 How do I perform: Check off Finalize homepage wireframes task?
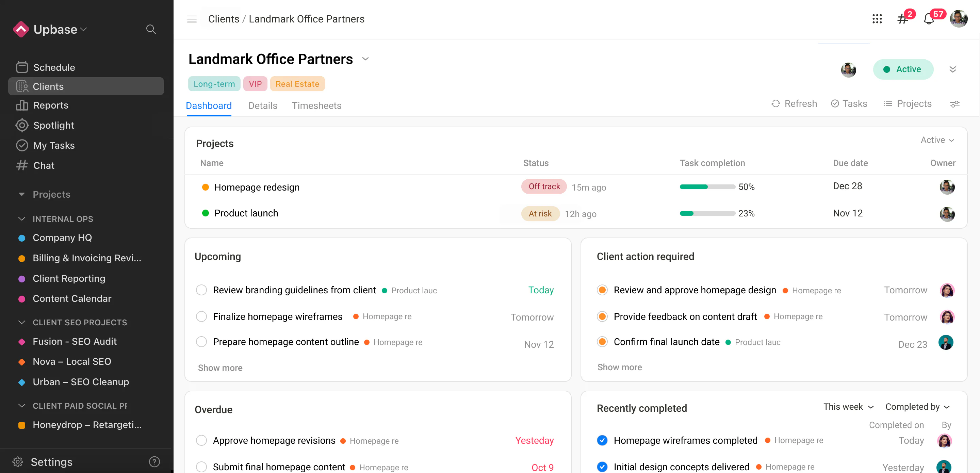point(201,316)
